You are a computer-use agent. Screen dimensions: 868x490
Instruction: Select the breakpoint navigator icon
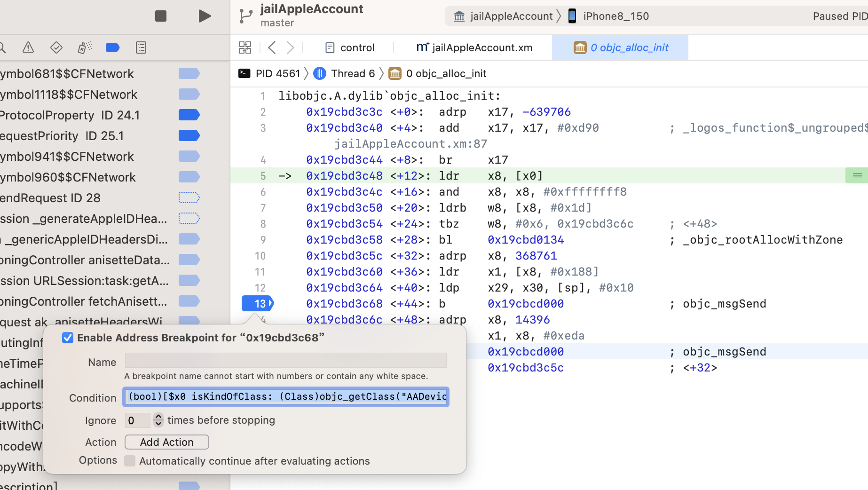coord(113,47)
